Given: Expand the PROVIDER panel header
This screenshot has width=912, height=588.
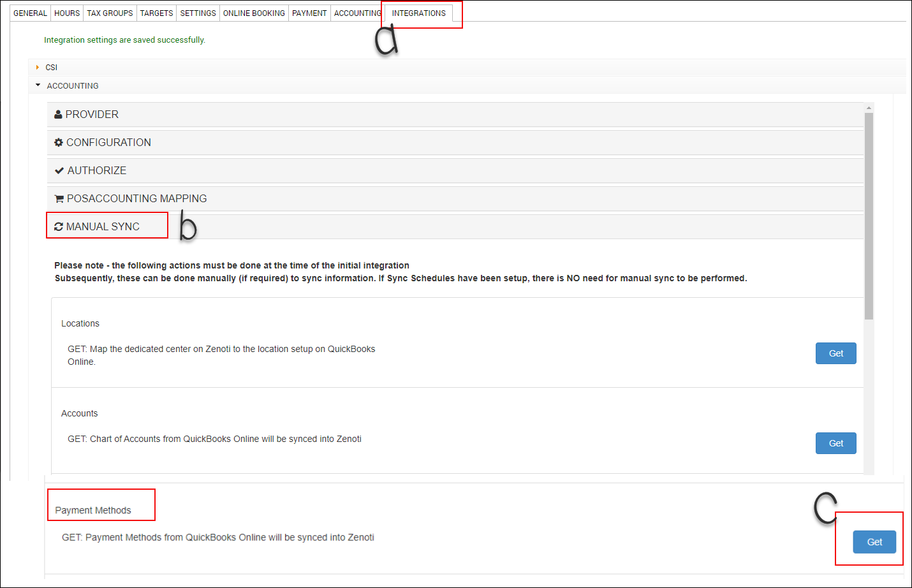Looking at the screenshot, I should coord(455,114).
